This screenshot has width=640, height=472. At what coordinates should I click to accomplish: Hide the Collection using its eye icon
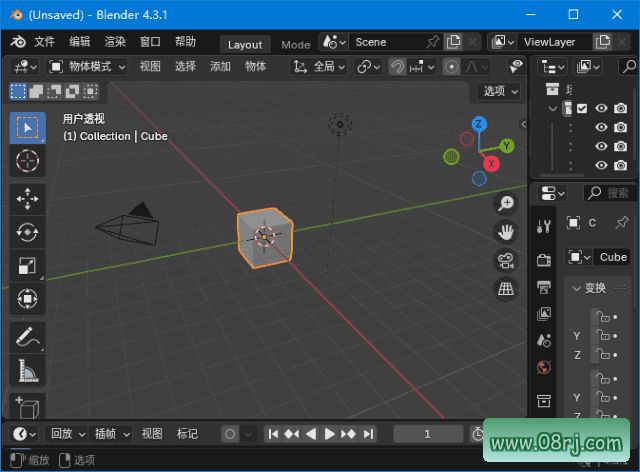pos(601,109)
